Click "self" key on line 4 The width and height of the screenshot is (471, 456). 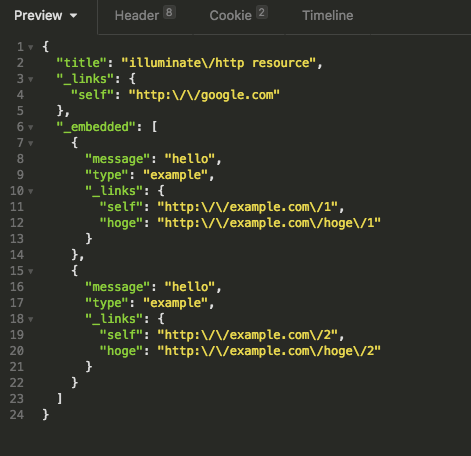[x=92, y=95]
